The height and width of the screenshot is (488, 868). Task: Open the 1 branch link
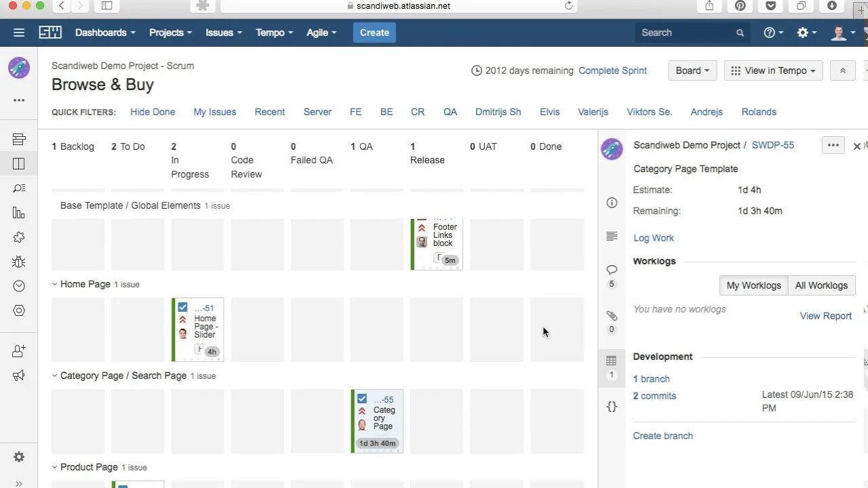pyautogui.click(x=651, y=379)
